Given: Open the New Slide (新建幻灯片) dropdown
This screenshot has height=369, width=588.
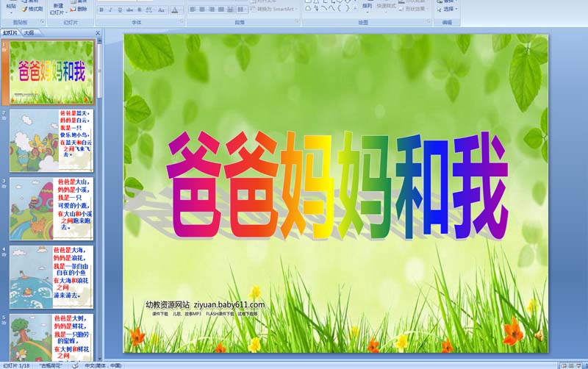Looking at the screenshot, I should tap(57, 9).
